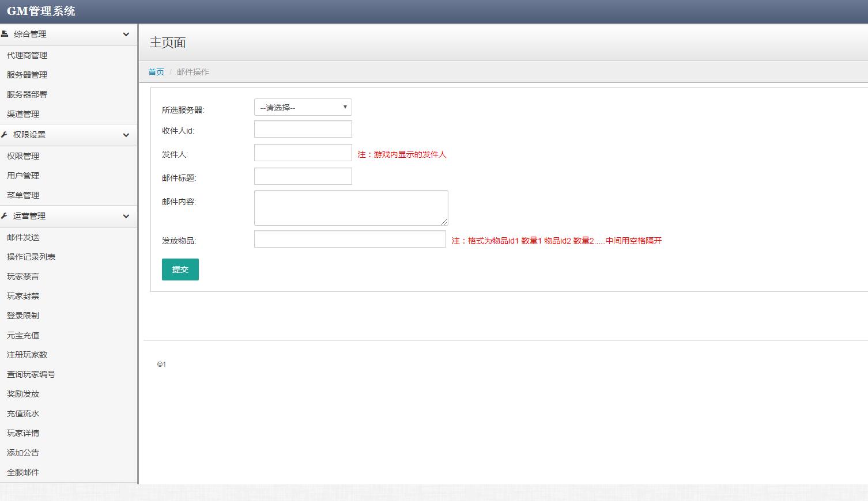Collapse the 权限设置 section chevron
Image resolution: width=868 pixels, height=501 pixels.
click(126, 135)
